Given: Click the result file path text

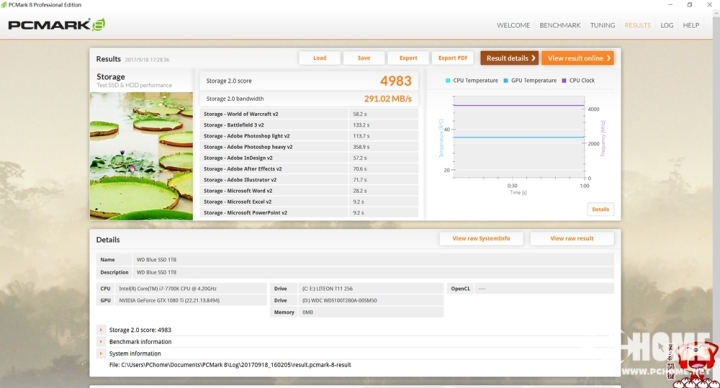Looking at the screenshot, I should coord(230,365).
